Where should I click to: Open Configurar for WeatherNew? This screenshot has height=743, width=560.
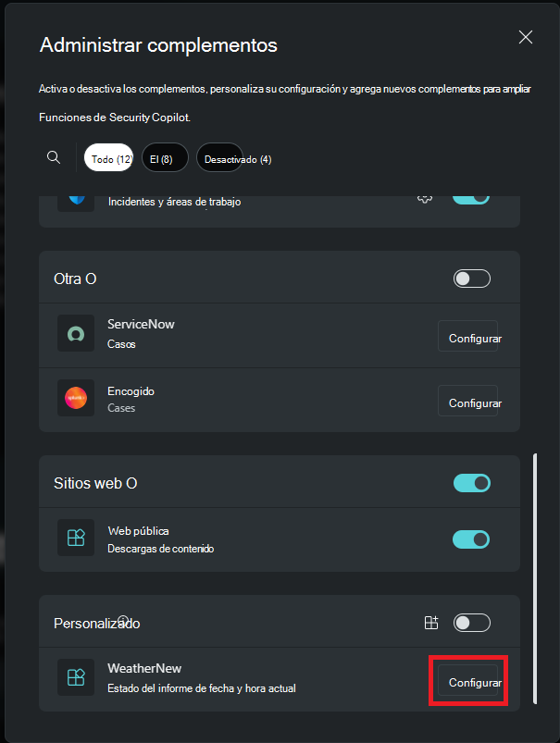click(x=468, y=681)
